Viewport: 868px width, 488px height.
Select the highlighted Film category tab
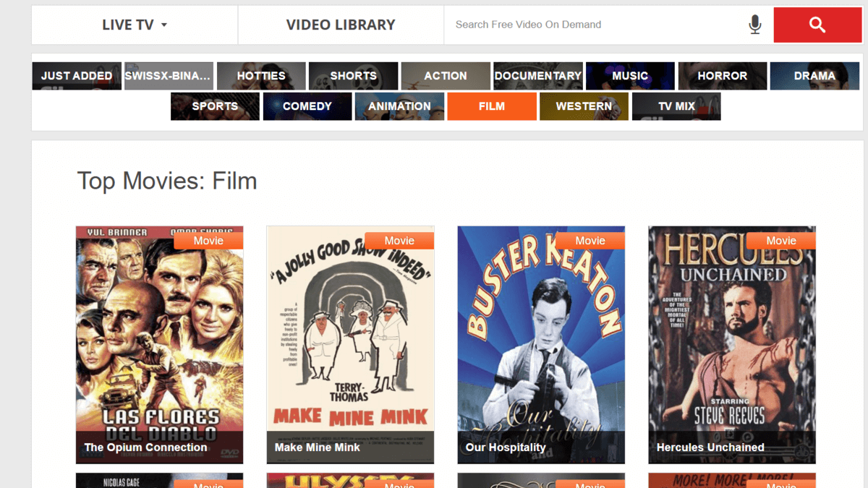coord(492,106)
